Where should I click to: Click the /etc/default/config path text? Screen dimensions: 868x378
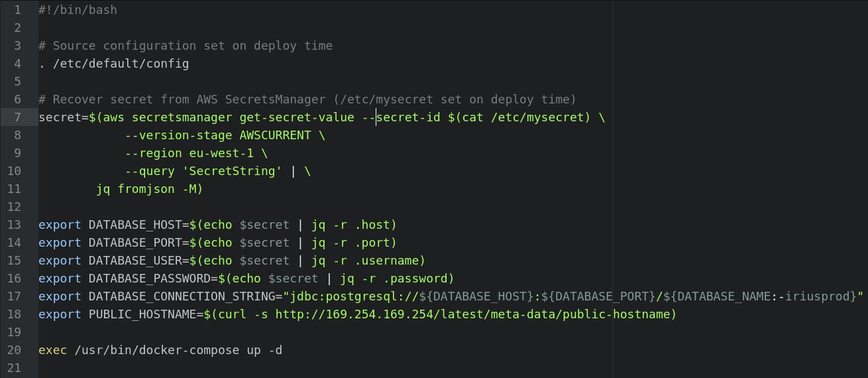[x=121, y=64]
